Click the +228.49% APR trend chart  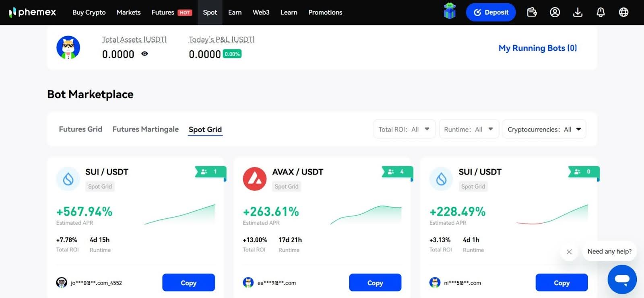[x=552, y=214]
